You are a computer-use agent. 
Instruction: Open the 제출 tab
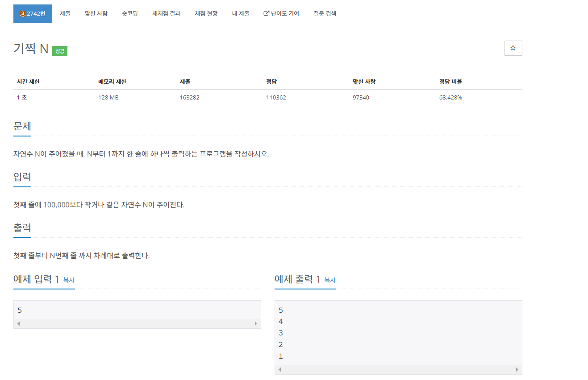[65, 13]
